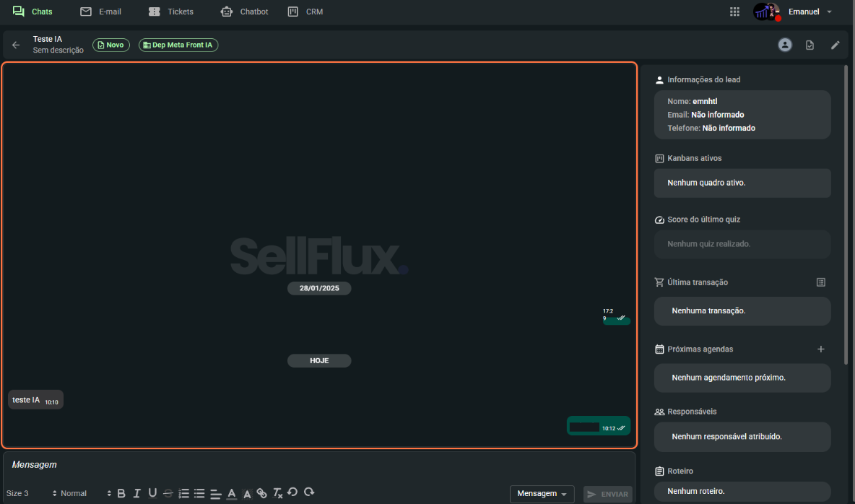The width and height of the screenshot is (855, 504).
Task: Click the 10:12 sent message bubble
Action: coord(599,426)
